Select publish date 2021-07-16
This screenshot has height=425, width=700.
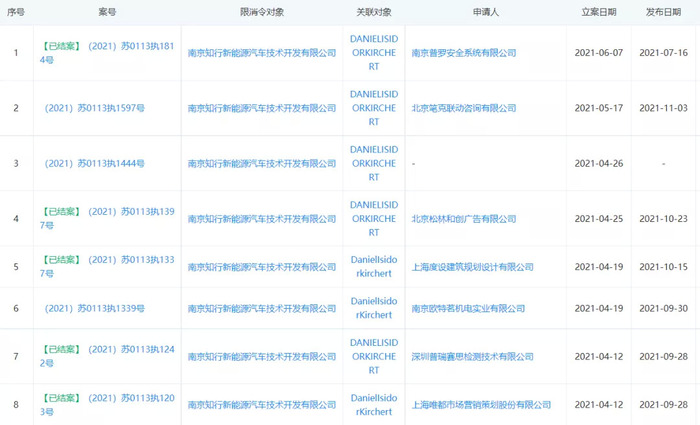[663, 53]
